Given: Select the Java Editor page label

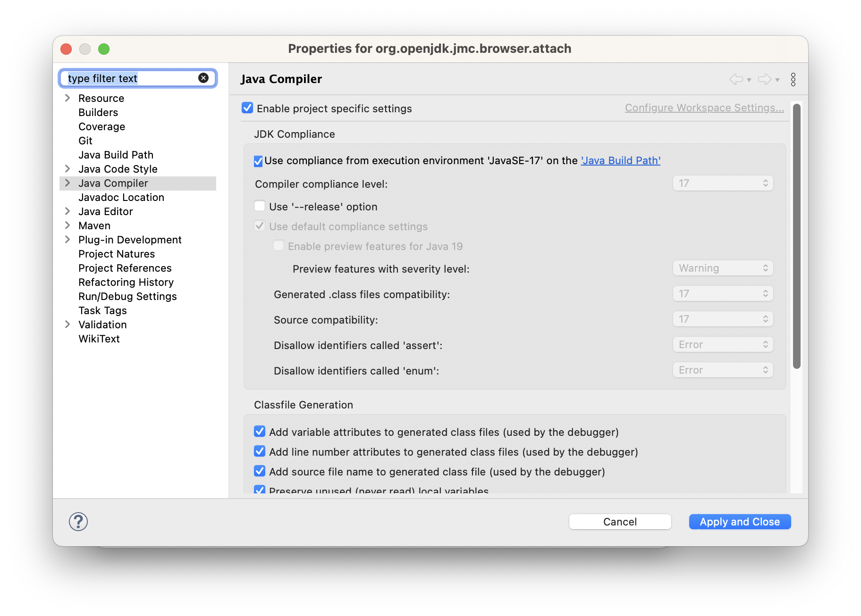Looking at the screenshot, I should click(106, 211).
